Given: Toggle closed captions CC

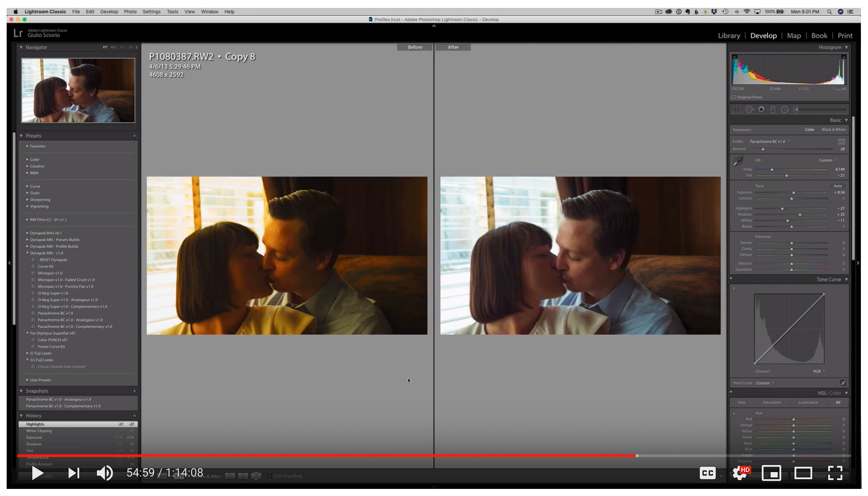Looking at the screenshot, I should pyautogui.click(x=708, y=473).
